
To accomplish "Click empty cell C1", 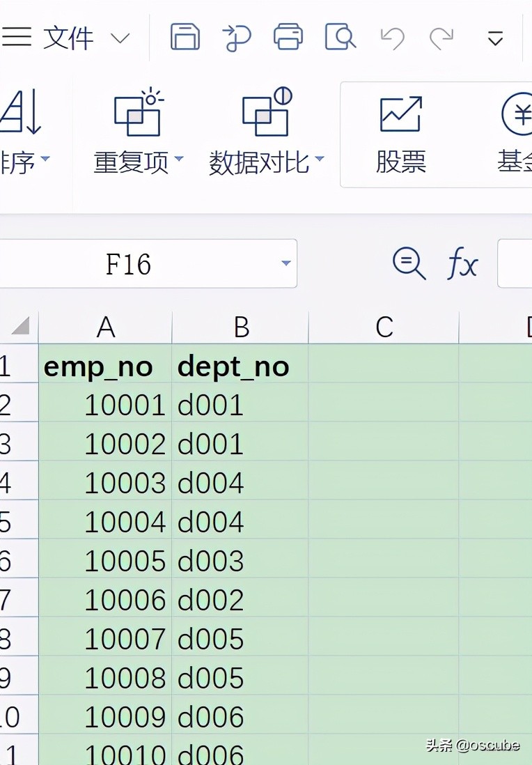I will tap(384, 364).
